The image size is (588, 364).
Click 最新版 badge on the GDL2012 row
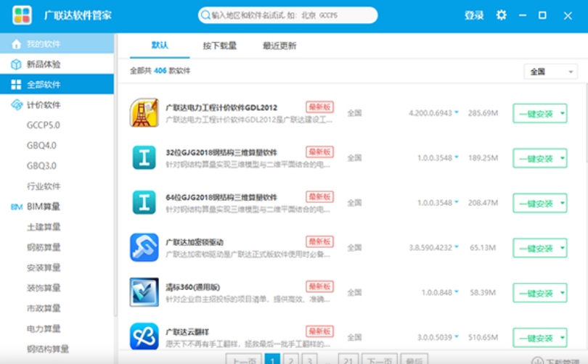click(x=319, y=107)
